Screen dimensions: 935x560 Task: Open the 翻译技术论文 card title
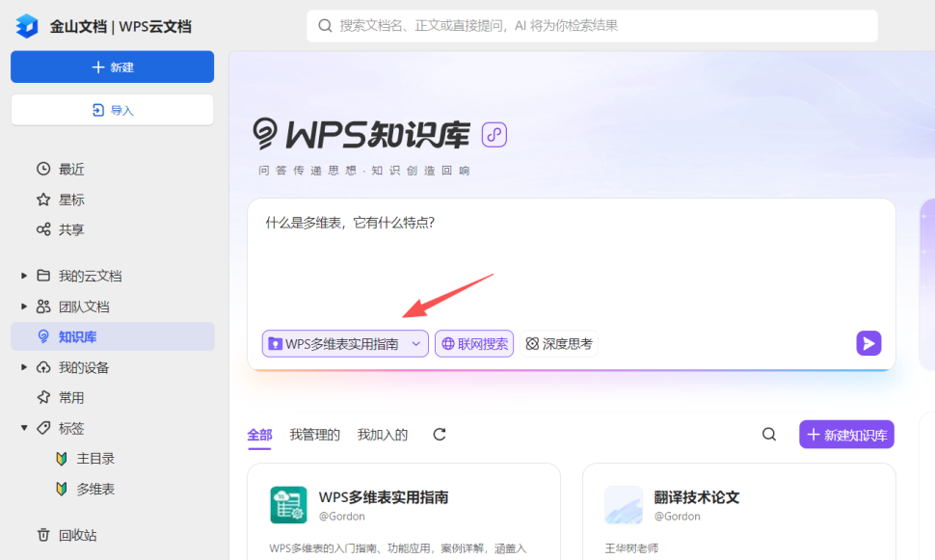(697, 496)
